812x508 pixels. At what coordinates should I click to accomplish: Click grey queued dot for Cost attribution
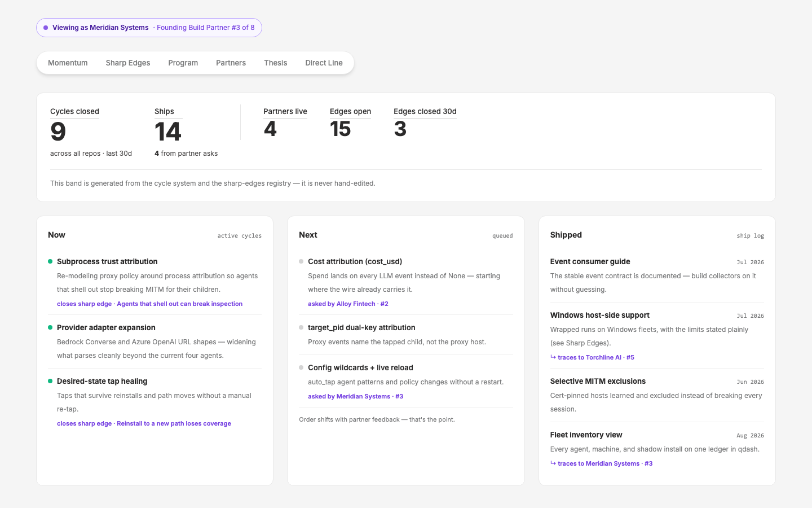(301, 261)
